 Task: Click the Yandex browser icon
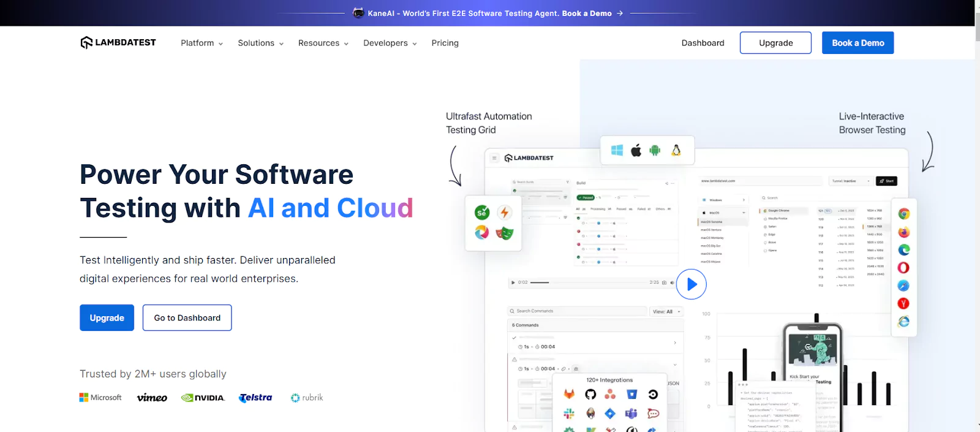(903, 303)
